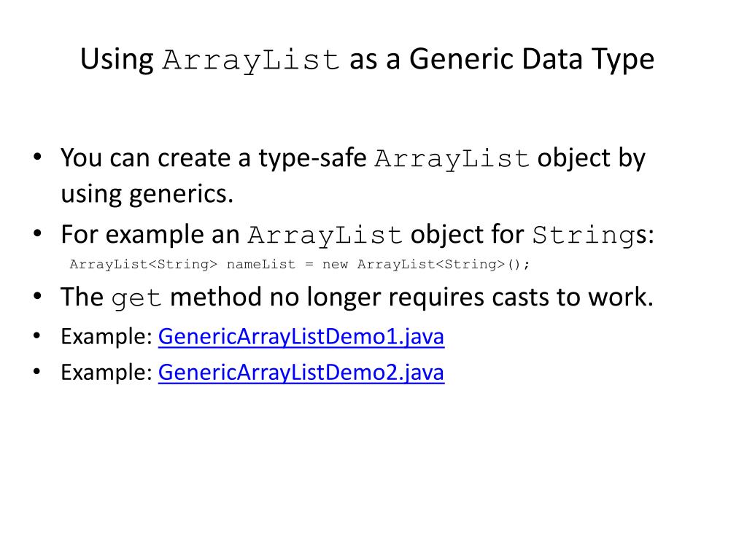Open the GenericArrayListDemo2.java link

(x=301, y=373)
